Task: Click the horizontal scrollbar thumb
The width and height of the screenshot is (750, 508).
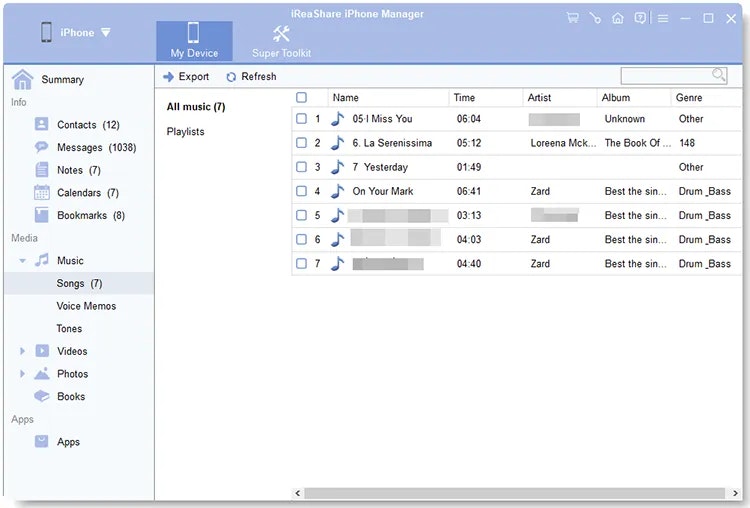Action: click(514, 493)
